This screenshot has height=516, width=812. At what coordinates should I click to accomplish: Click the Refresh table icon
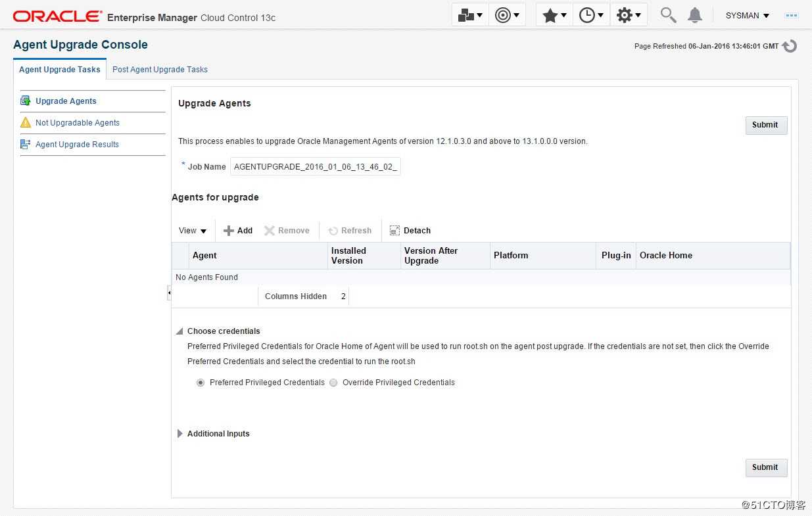click(x=333, y=231)
